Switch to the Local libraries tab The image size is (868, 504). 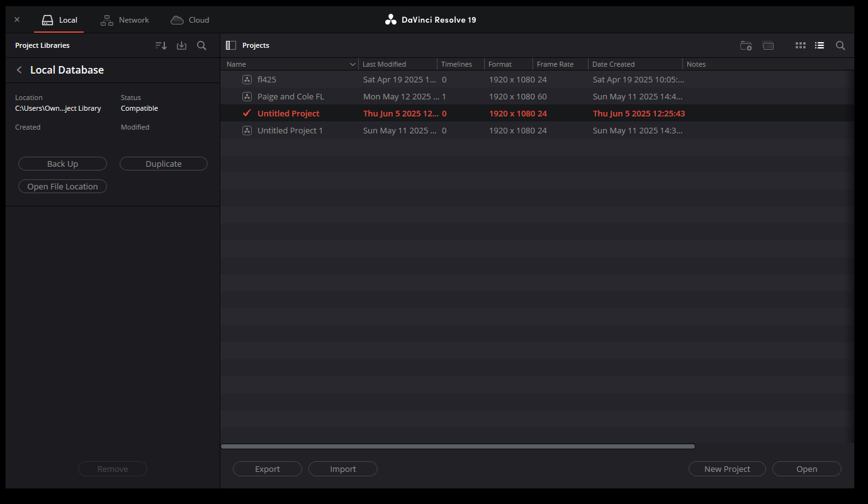[x=59, y=20]
